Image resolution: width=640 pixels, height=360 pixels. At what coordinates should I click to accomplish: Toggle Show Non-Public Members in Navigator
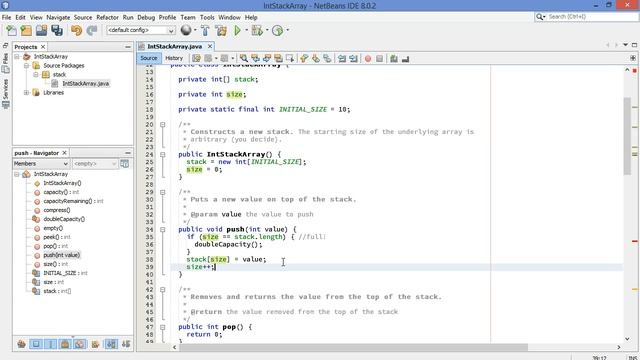[65, 344]
